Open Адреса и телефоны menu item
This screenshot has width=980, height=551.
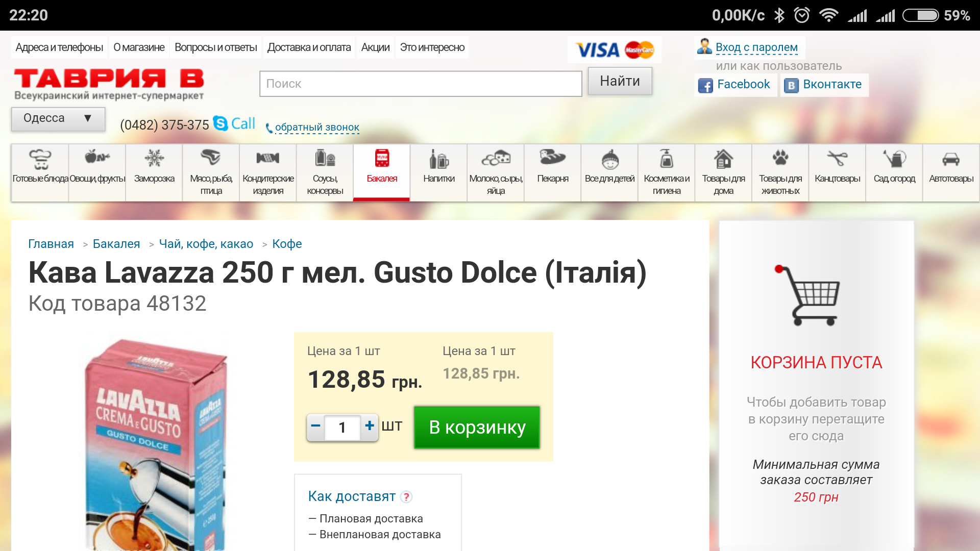[59, 47]
